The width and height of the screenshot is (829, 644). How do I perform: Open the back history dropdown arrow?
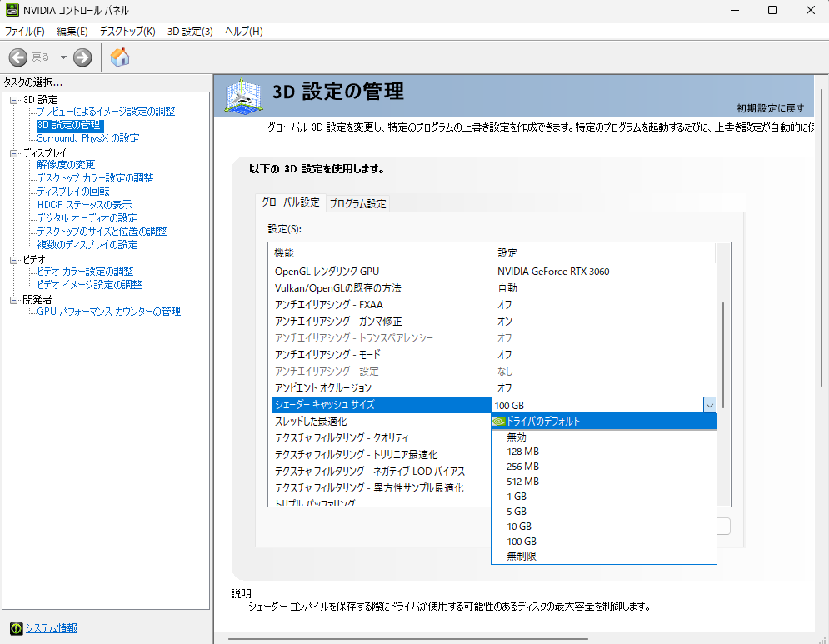(x=63, y=57)
